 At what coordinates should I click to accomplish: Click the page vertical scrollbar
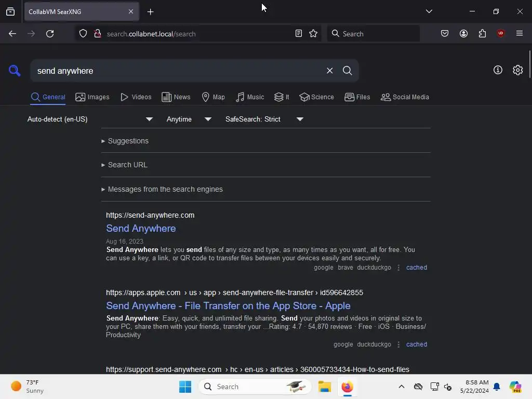(529, 64)
